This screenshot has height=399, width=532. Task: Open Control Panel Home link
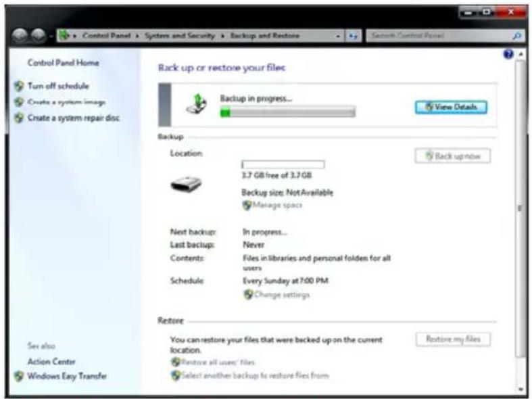pos(63,63)
